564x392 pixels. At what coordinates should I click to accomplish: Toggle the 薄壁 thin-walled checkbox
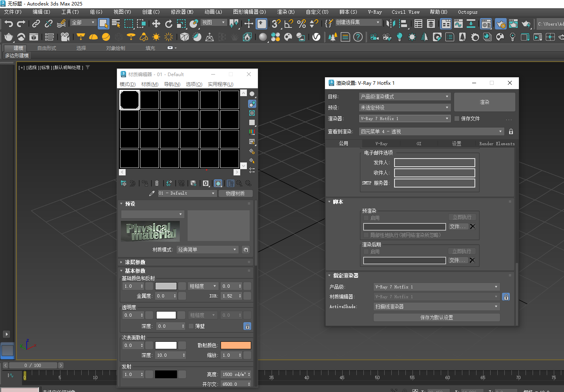click(191, 326)
